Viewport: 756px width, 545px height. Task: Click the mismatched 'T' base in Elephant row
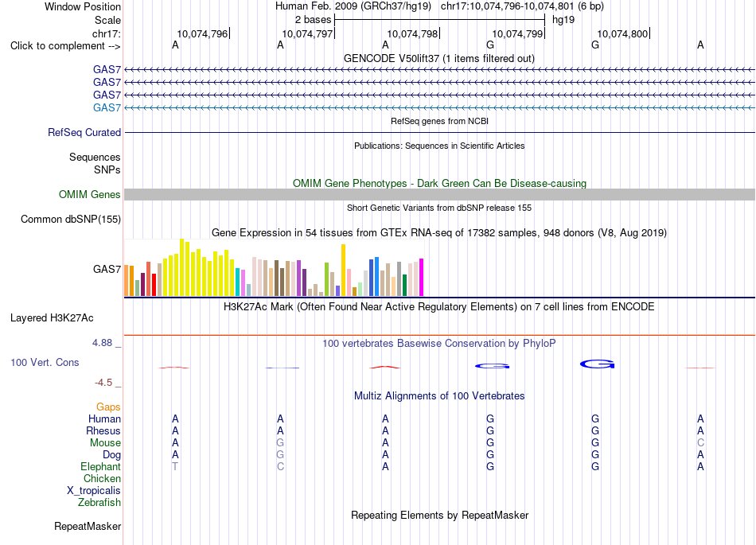(x=175, y=466)
